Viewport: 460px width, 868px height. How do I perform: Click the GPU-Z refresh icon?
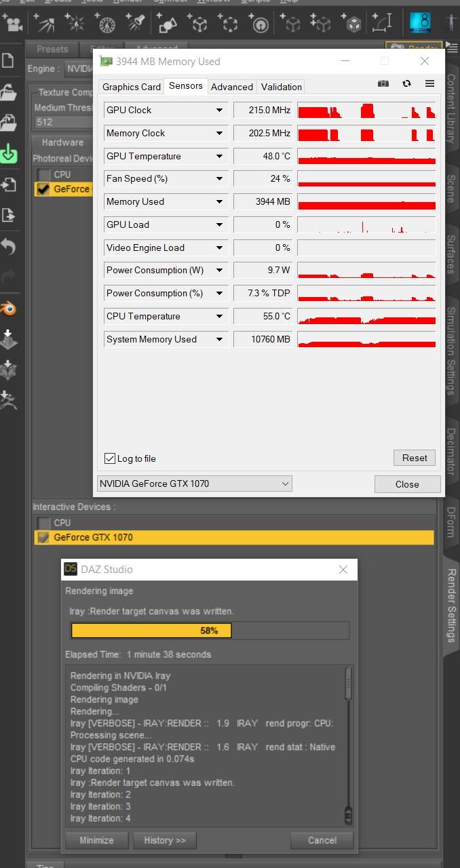click(406, 83)
